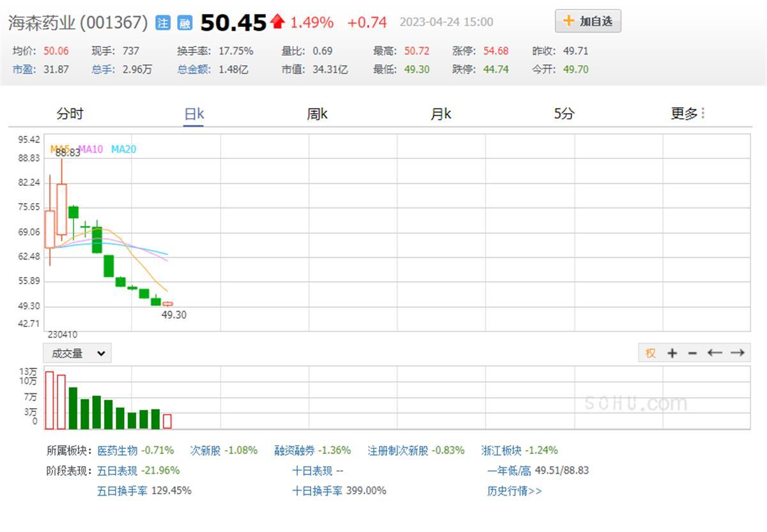Viewport: 767px width, 532px height.
Task: Switch to the 分时 tab
Action: click(x=70, y=114)
